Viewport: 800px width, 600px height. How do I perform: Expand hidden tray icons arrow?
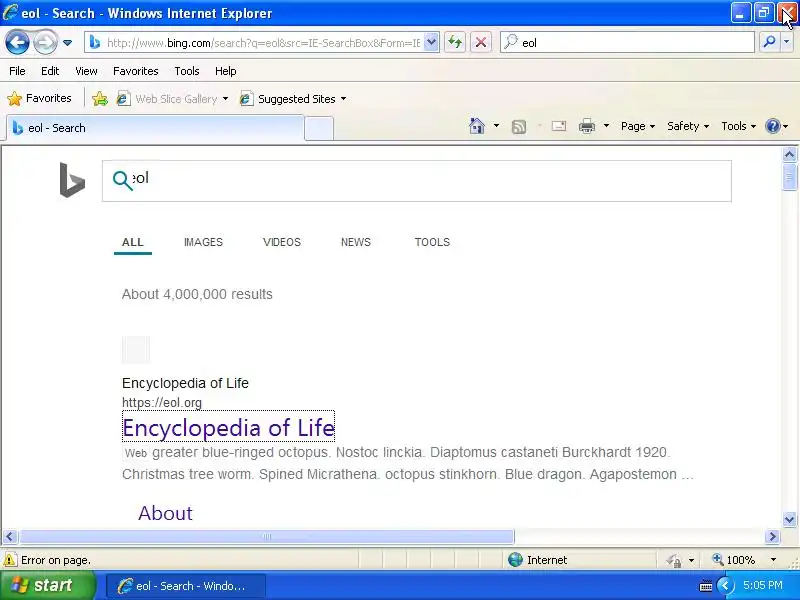click(x=726, y=585)
